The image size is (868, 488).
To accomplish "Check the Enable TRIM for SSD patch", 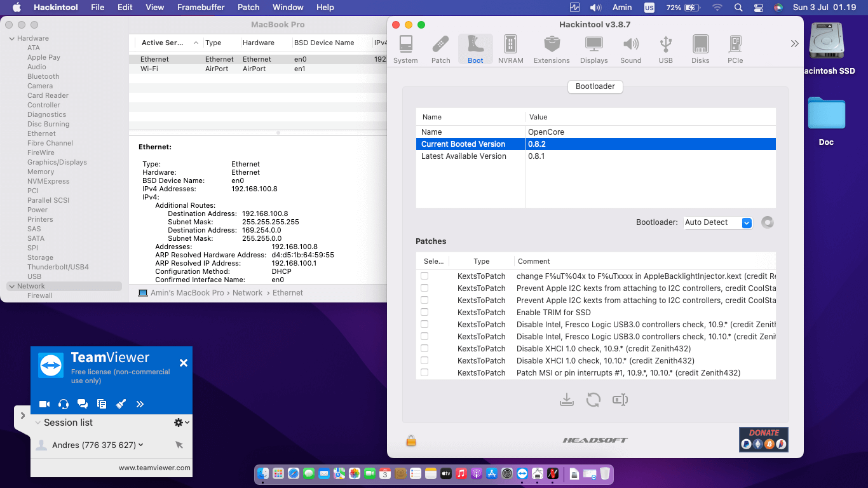I will tap(424, 312).
